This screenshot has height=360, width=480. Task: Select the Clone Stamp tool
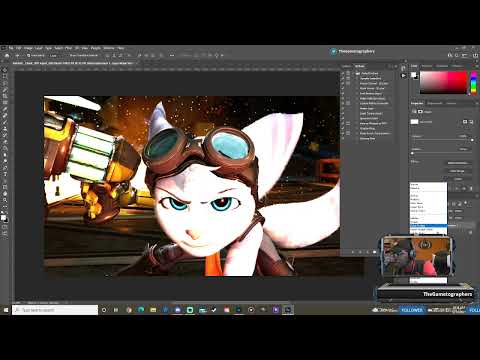pos(5,129)
